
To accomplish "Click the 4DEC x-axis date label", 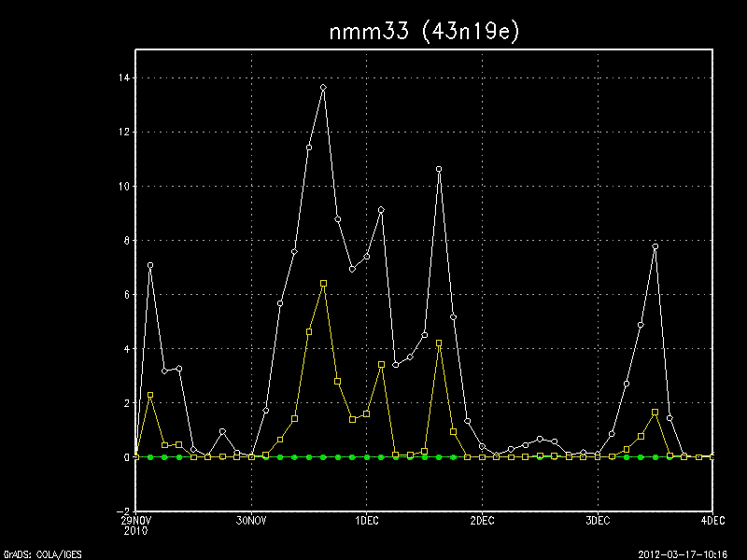I will coord(712,521).
